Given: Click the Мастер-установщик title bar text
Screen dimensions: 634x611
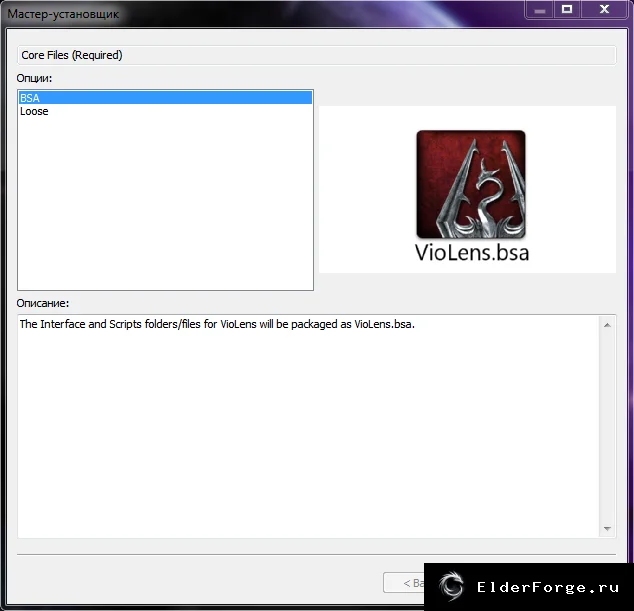Looking at the screenshot, I should (63, 14).
